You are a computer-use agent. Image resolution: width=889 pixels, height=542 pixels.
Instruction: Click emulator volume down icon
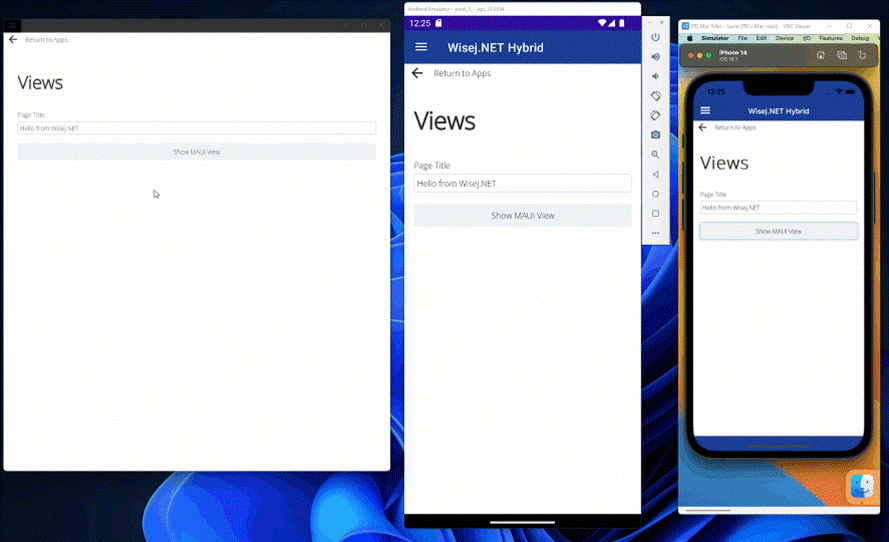[x=655, y=76]
